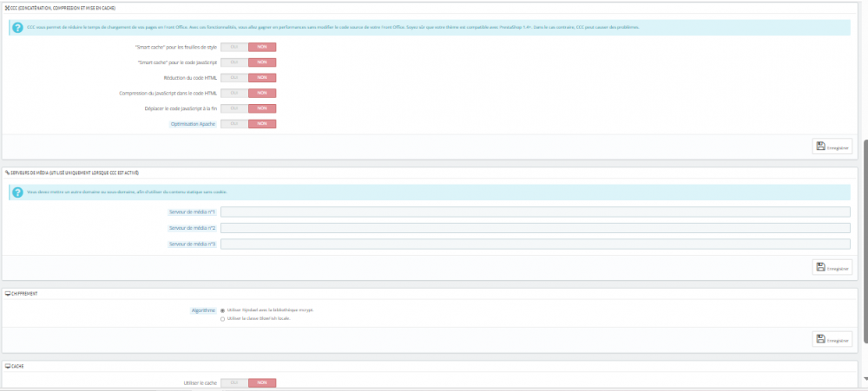The height and width of the screenshot is (391, 868).
Task: Save Chiffrement section with Enregistrer
Action: click(832, 339)
